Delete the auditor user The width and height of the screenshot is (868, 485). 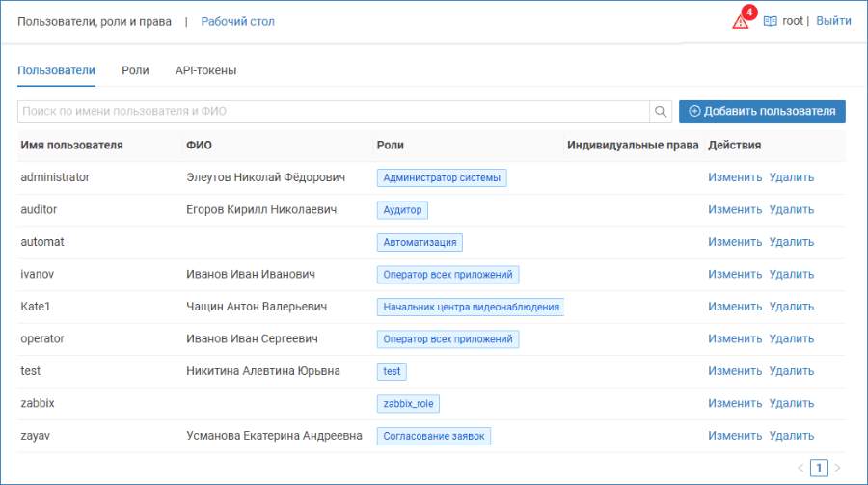click(x=792, y=210)
